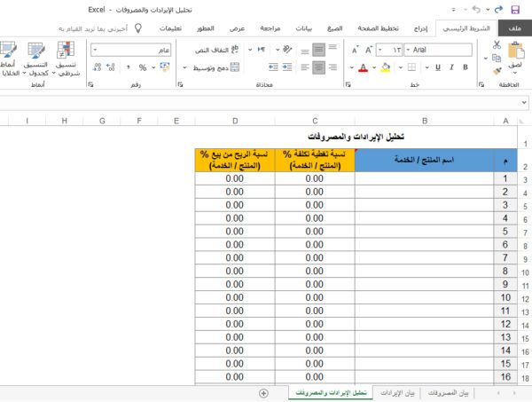Open sheet tab بيان المصروفات
This screenshot has width=532, height=402.
pyautogui.click(x=448, y=393)
